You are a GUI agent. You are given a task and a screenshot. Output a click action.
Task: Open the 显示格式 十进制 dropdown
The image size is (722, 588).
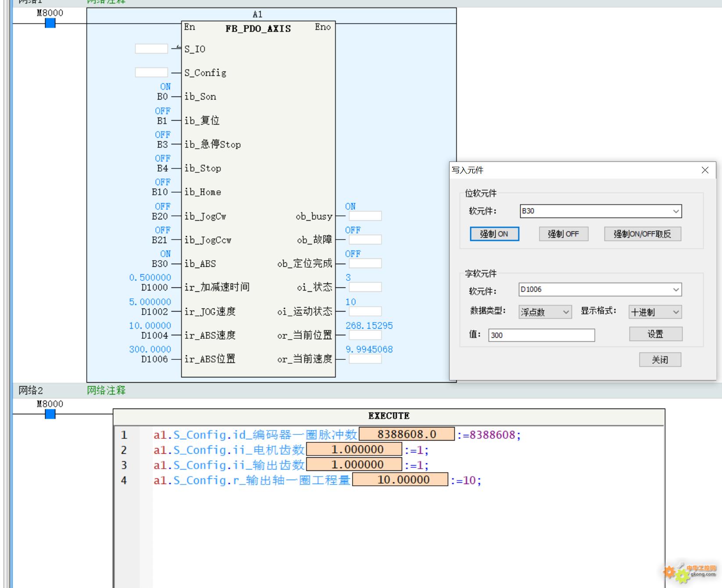676,312
